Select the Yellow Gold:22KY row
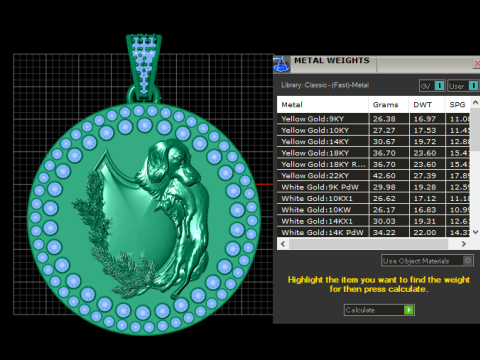The width and height of the screenshot is (480, 360). click(x=373, y=175)
